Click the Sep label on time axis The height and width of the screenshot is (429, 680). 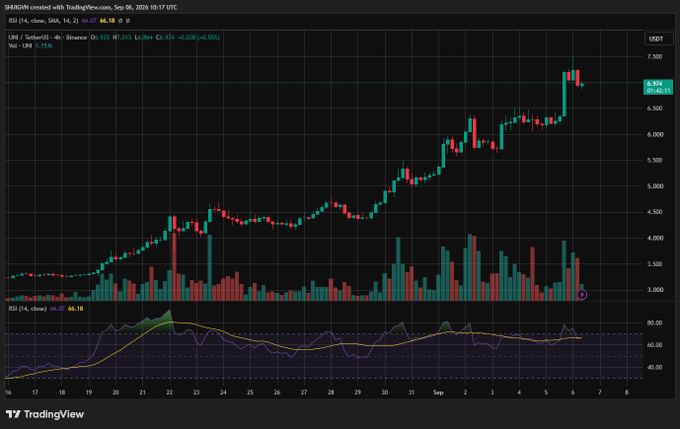438,392
